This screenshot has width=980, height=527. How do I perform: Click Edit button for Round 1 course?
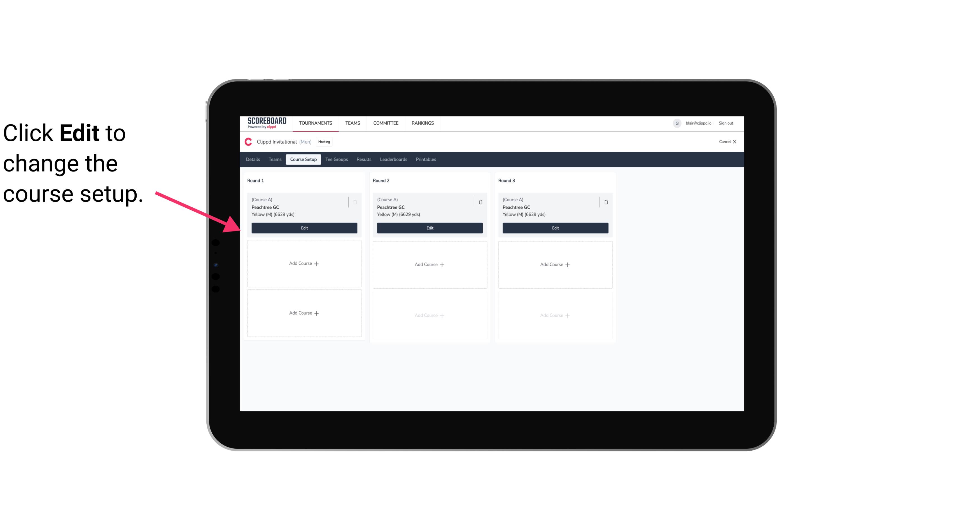[304, 227]
